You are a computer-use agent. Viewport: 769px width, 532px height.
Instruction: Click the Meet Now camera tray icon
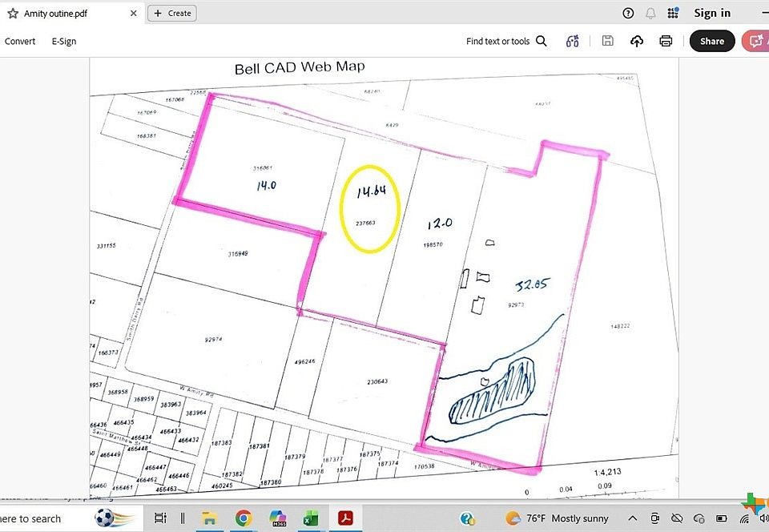(654, 518)
